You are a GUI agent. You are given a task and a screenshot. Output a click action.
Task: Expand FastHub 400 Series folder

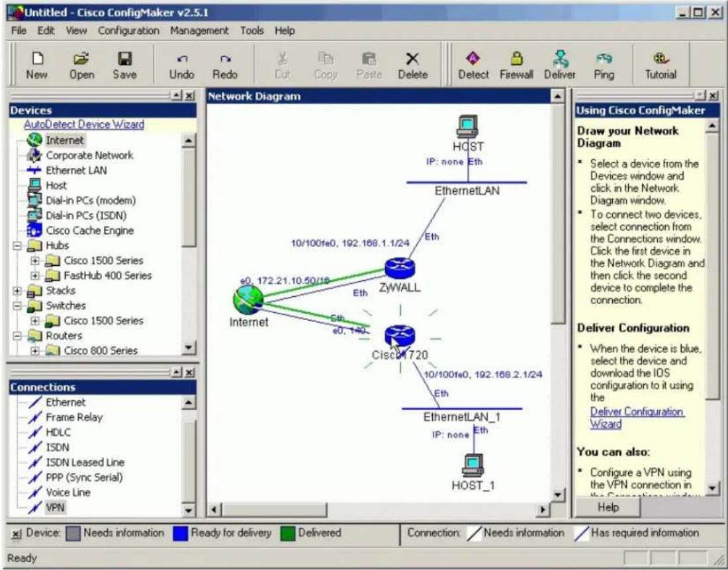(x=35, y=276)
